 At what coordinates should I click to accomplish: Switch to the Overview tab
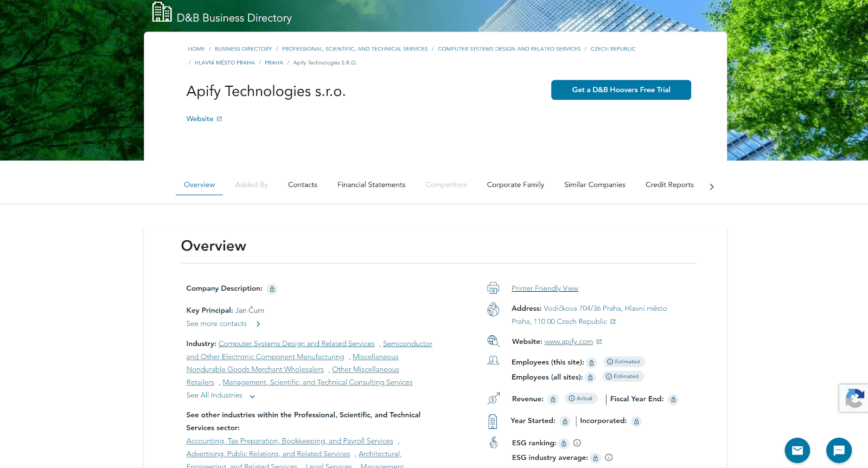pyautogui.click(x=199, y=185)
